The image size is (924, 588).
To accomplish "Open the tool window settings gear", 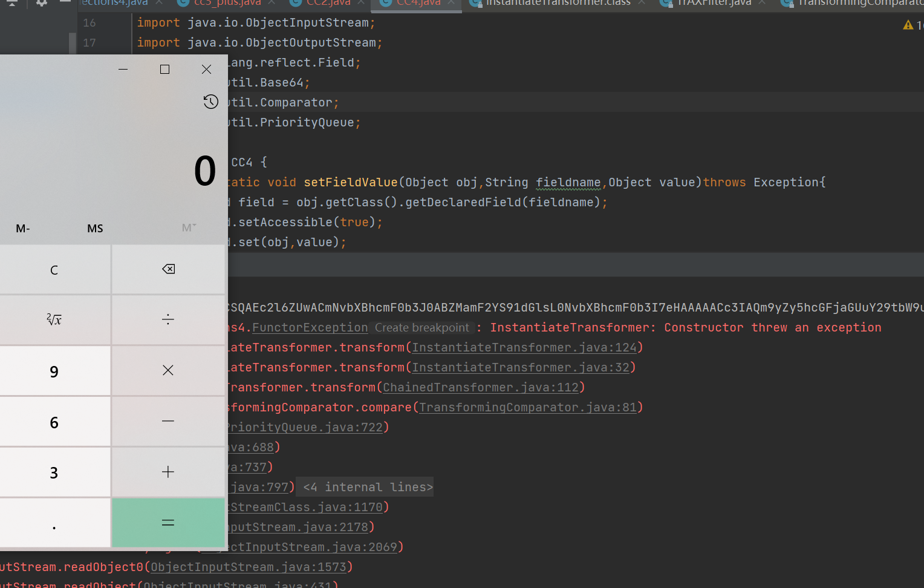I will (41, 3).
